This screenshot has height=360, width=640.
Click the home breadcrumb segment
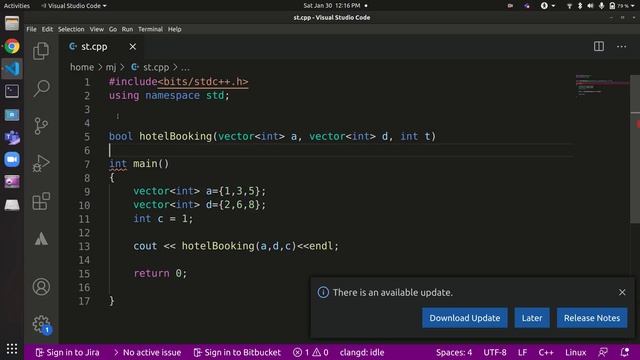82,67
